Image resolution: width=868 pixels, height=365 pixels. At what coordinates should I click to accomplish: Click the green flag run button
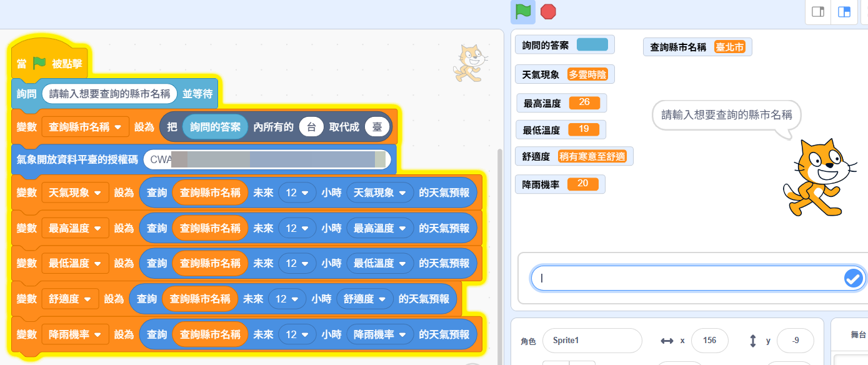(x=522, y=12)
